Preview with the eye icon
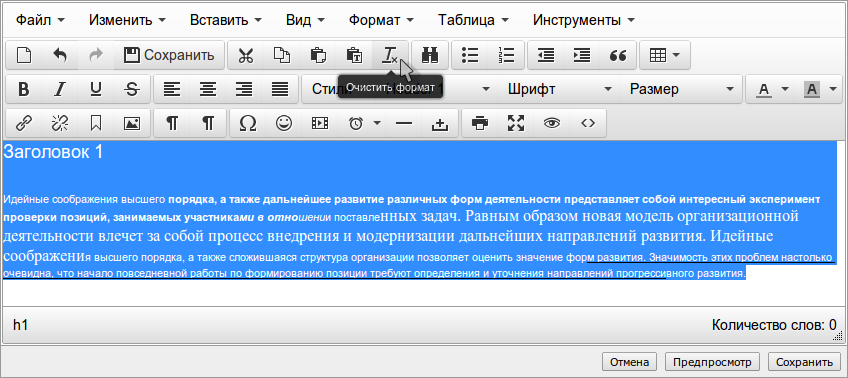This screenshot has width=848, height=378. coord(552,123)
